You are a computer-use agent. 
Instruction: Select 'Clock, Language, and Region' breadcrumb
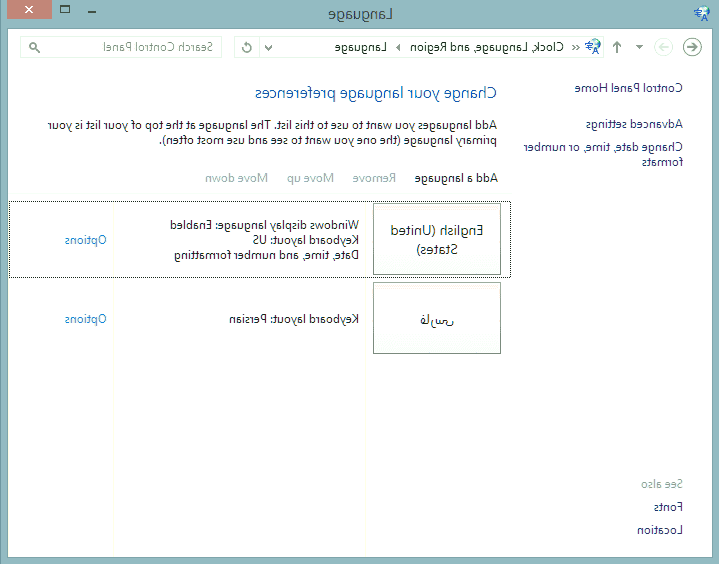(487, 47)
